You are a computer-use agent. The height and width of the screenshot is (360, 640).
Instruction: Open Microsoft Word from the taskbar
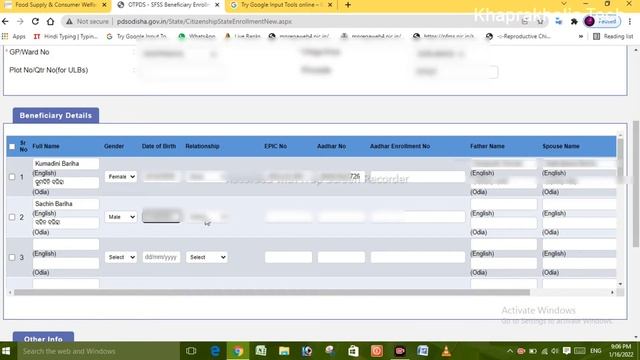pyautogui.click(x=423, y=351)
